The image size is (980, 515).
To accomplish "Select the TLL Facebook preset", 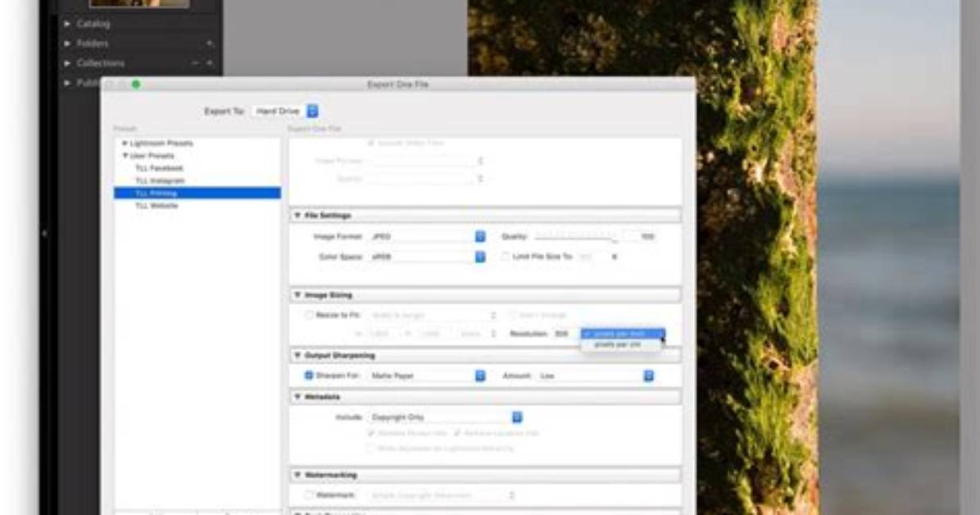I will 160,168.
